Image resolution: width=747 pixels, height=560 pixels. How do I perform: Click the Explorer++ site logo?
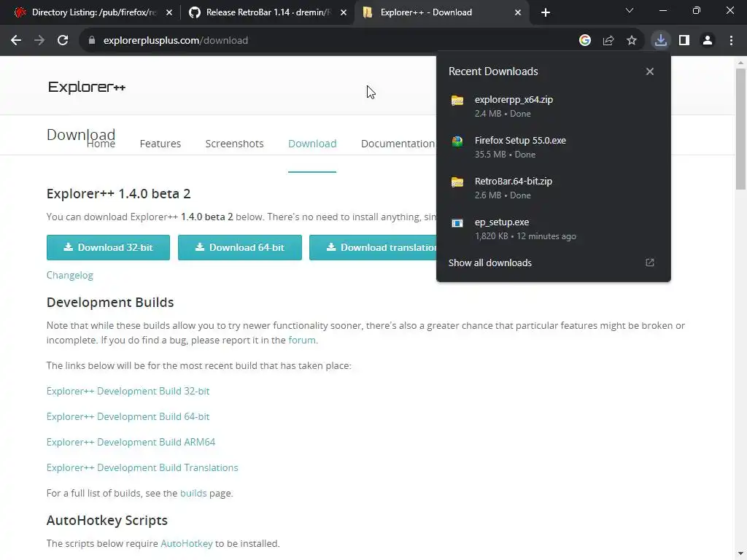tap(87, 87)
